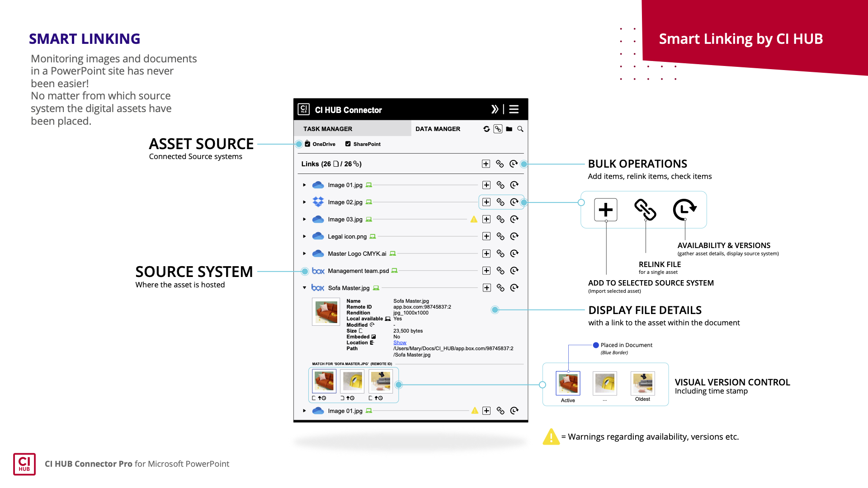
Task: Expand the Legal icon.png row
Action: click(305, 236)
